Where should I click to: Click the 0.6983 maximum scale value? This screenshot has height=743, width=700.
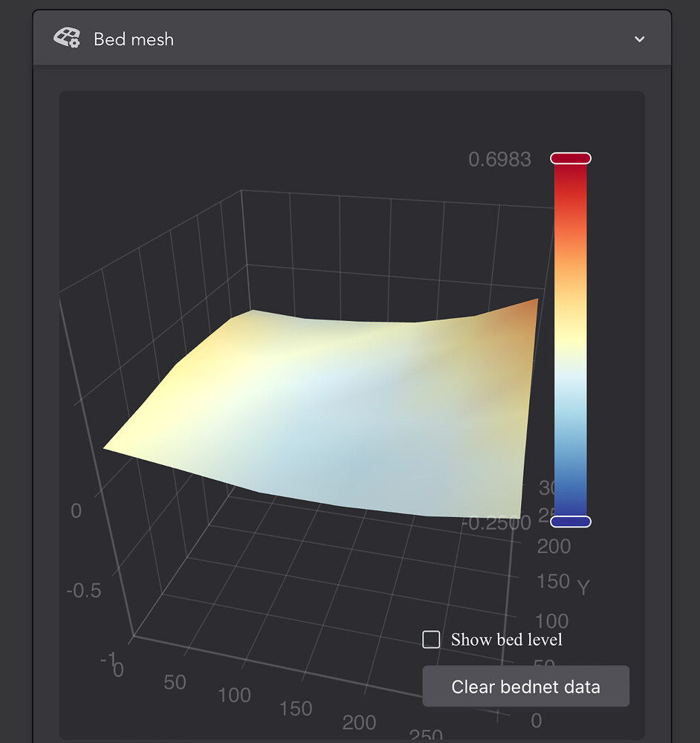pos(499,159)
